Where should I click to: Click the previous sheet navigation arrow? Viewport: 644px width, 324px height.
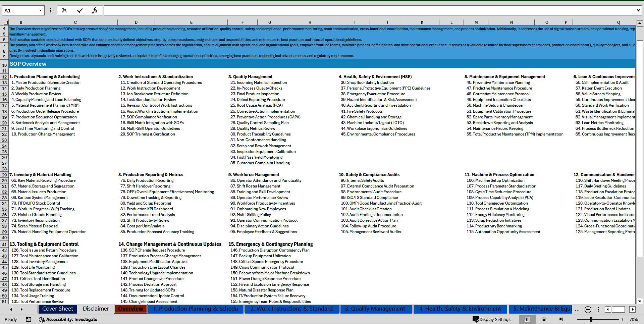click(11, 309)
